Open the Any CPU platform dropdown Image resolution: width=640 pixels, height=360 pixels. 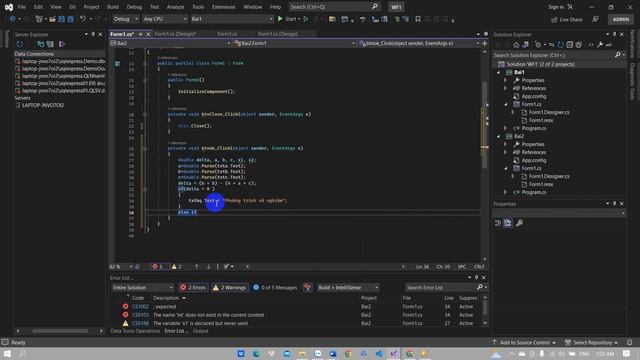click(165, 19)
